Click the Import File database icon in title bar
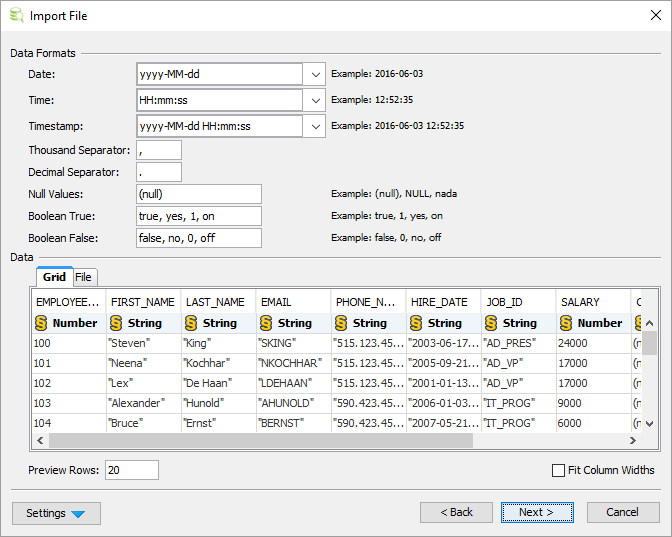Screen dimensions: 672x537 click(x=17, y=15)
